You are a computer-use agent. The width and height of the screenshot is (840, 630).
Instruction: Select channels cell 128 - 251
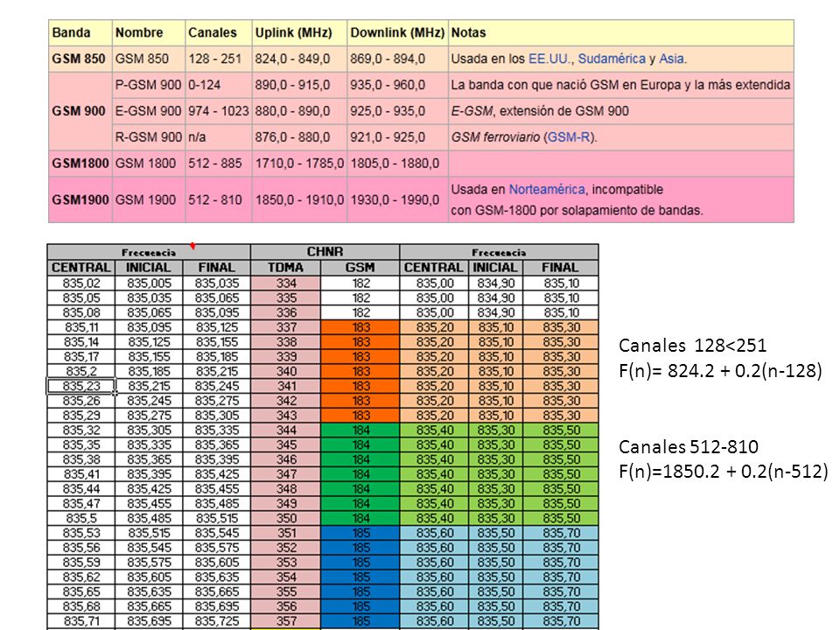tap(219, 59)
